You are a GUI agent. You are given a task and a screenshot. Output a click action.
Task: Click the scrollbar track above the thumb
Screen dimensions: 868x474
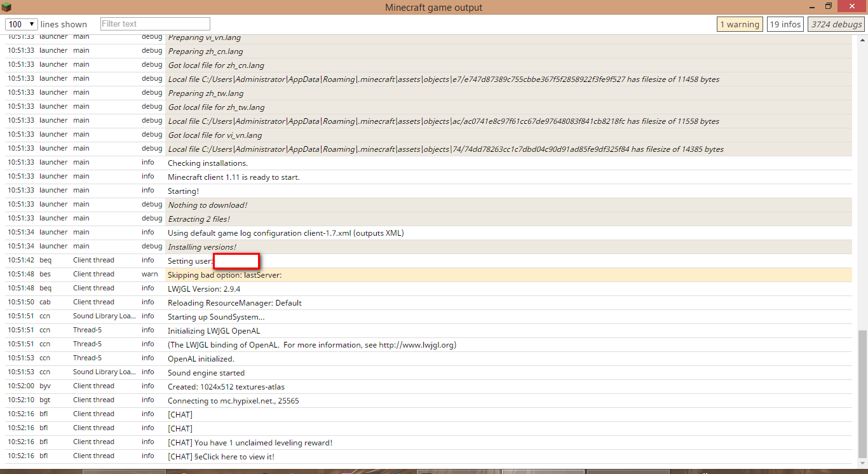pyautogui.click(x=862, y=191)
